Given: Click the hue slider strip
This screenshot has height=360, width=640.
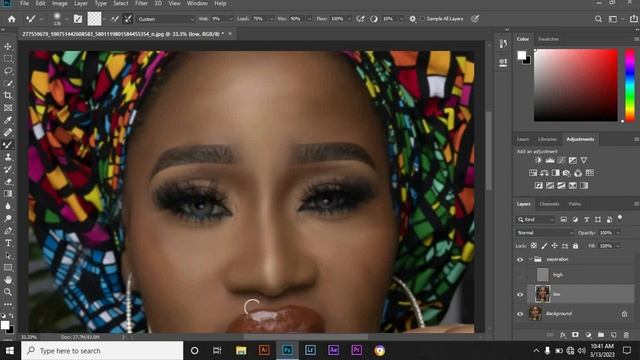Looking at the screenshot, I should [630, 85].
